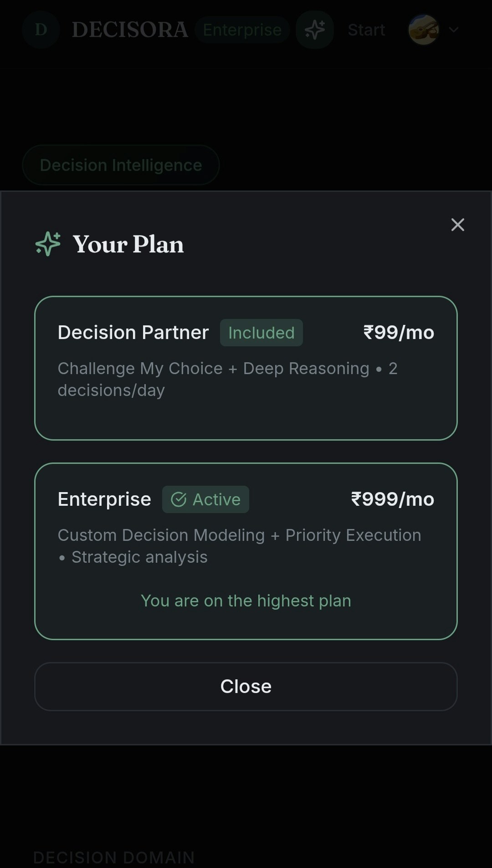Viewport: 492px width, 868px height.
Task: Click the ₹999/mo price
Action: [x=392, y=499]
